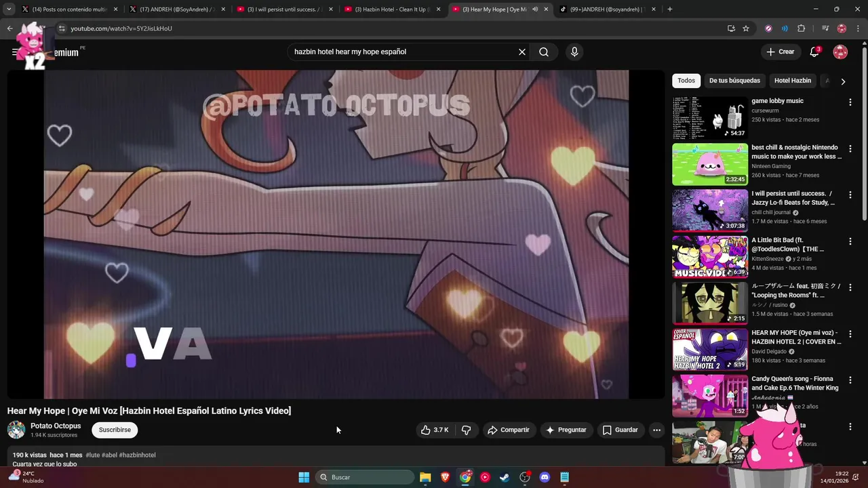The image size is (868, 488).
Task: Search YouTube with the magnifier button
Action: (x=544, y=52)
